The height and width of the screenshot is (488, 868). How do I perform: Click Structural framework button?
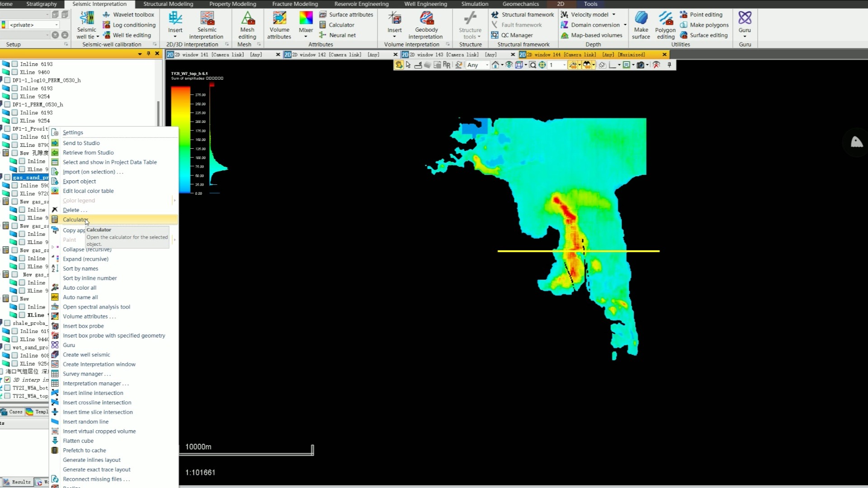(x=523, y=14)
